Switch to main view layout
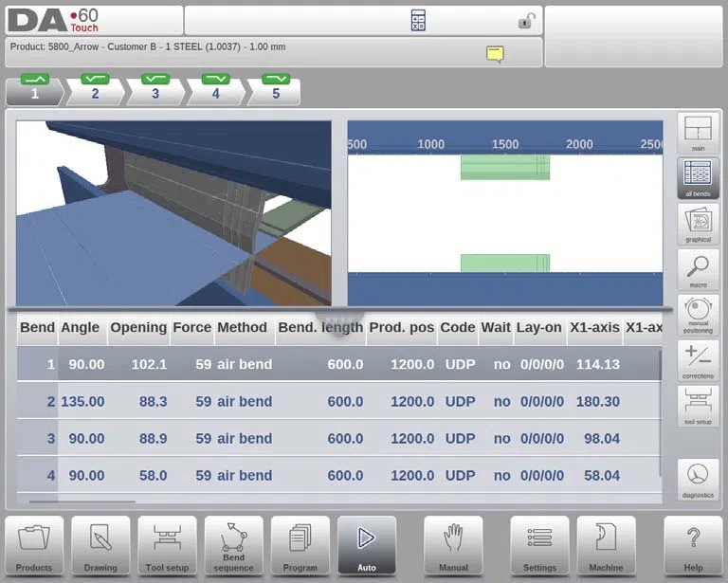The height and width of the screenshot is (583, 728). [x=698, y=133]
